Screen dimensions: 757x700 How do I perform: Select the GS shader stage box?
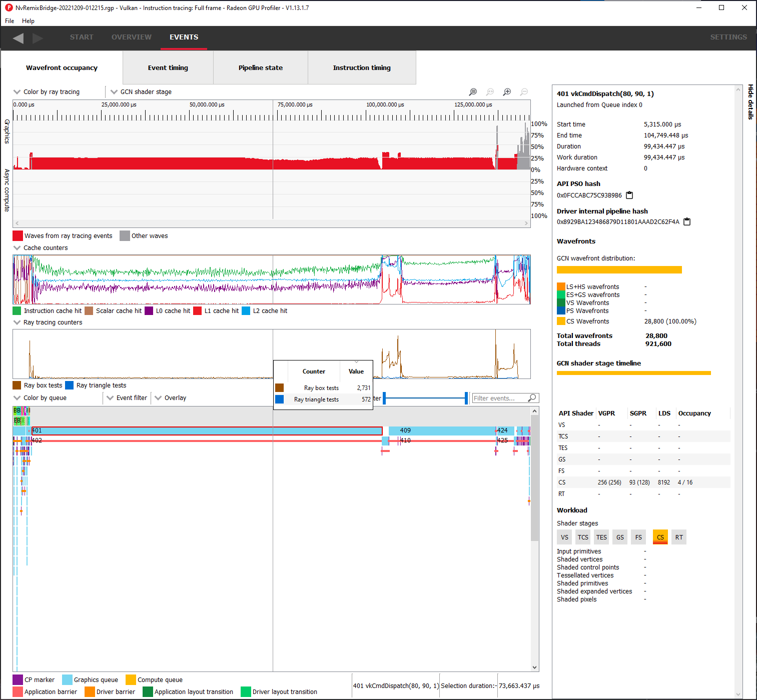click(620, 537)
